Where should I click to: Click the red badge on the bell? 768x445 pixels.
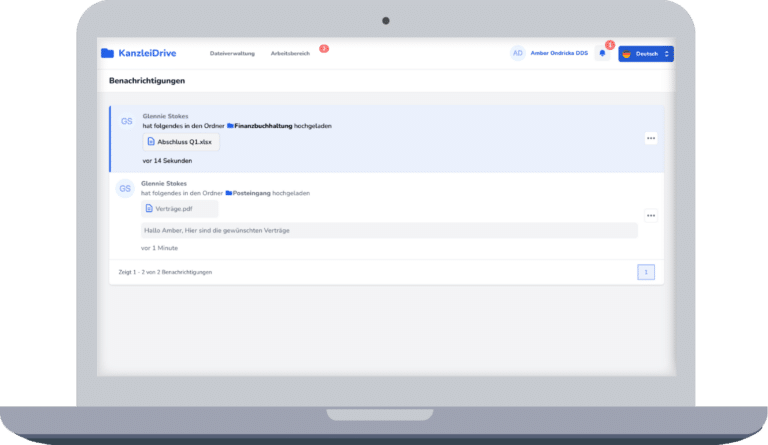click(610, 45)
